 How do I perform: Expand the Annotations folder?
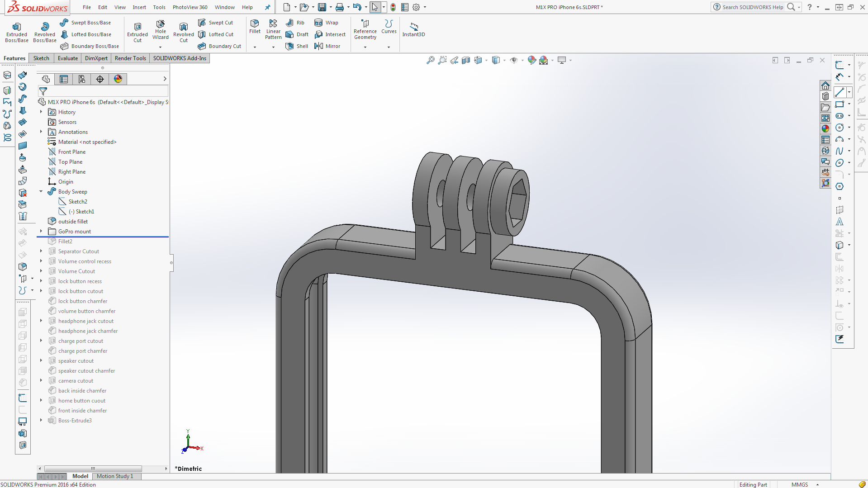coord(41,132)
